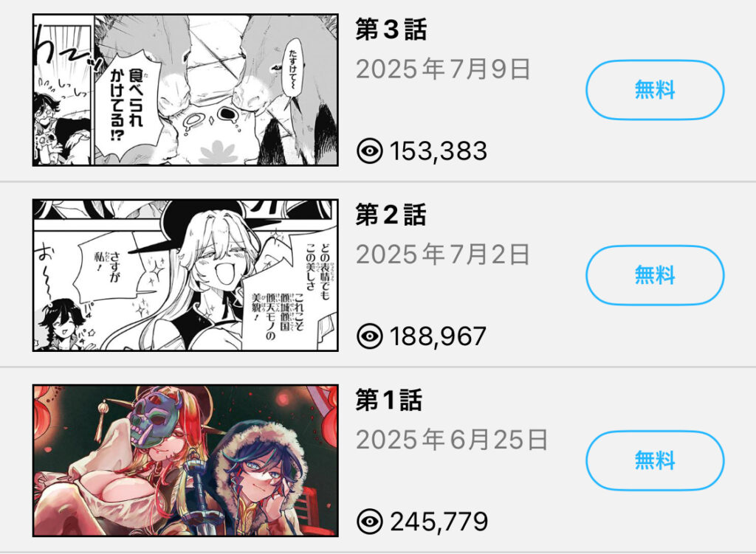The width and height of the screenshot is (756, 554).
Task: Click the 第2話 episode title
Action: [391, 215]
